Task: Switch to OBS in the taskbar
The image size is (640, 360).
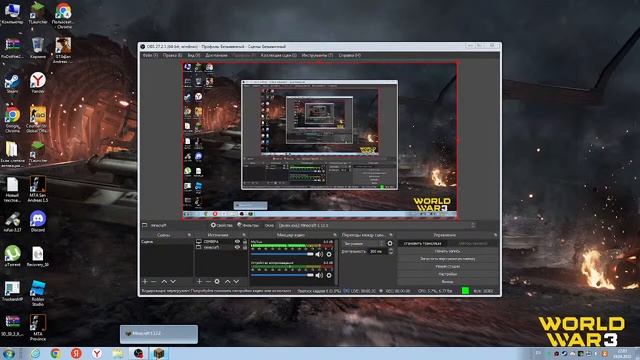Action: coord(138,353)
